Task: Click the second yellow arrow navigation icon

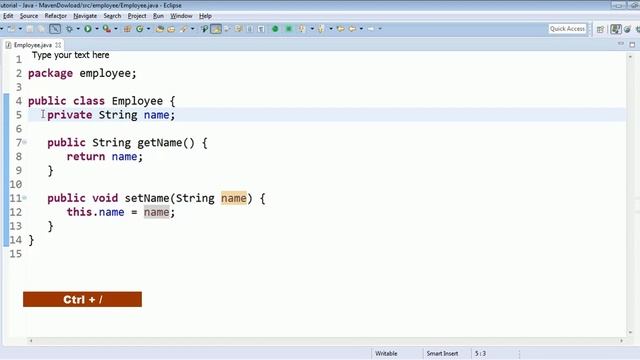Action: tap(352, 29)
